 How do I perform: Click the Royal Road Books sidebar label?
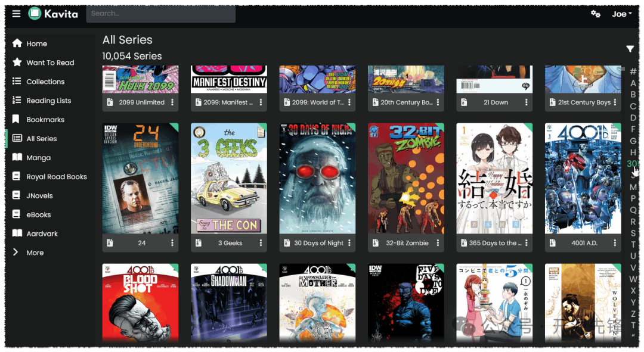click(x=57, y=176)
